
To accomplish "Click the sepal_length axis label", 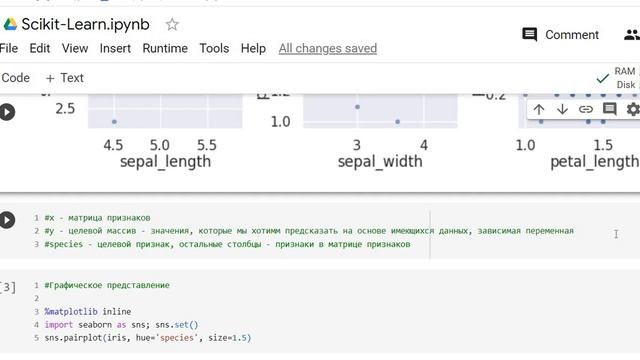I will coord(165,162).
